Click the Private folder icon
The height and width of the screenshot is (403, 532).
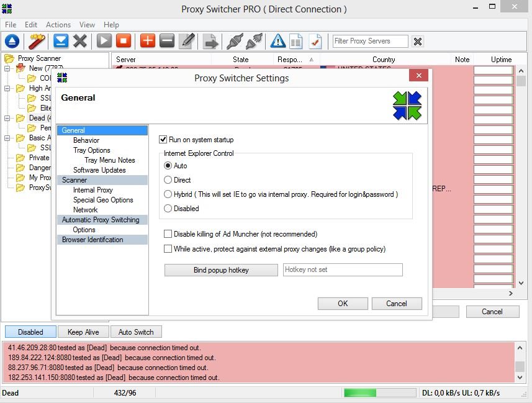[x=20, y=158]
